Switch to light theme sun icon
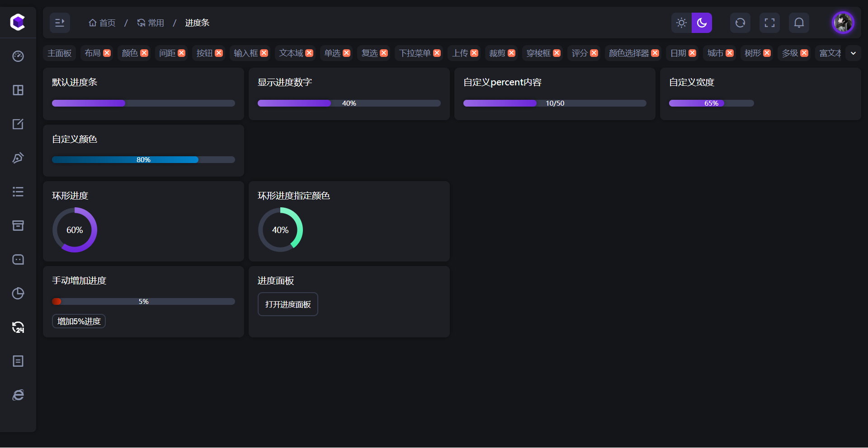Screen dimensions: 868x448 (x=681, y=23)
